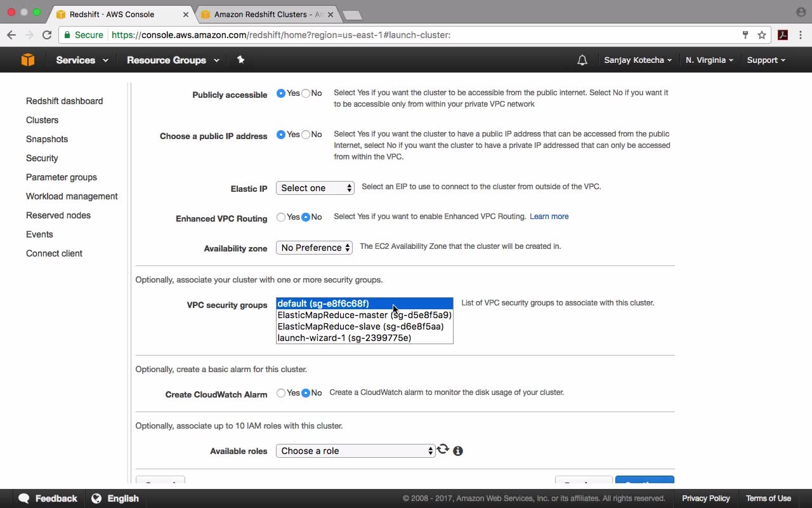Enable Enhanced VPC Routing with Yes
The height and width of the screenshot is (508, 812).
coord(281,217)
